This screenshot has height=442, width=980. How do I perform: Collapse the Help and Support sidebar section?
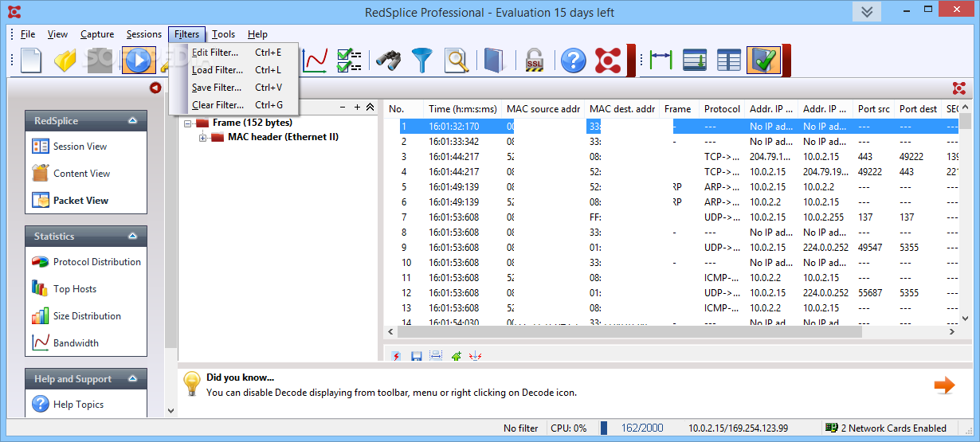132,379
